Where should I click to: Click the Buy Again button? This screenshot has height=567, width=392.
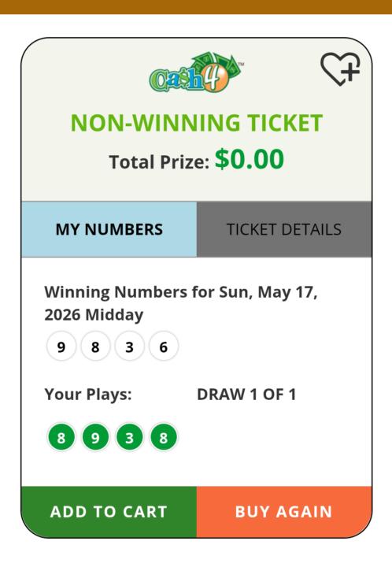tap(284, 512)
